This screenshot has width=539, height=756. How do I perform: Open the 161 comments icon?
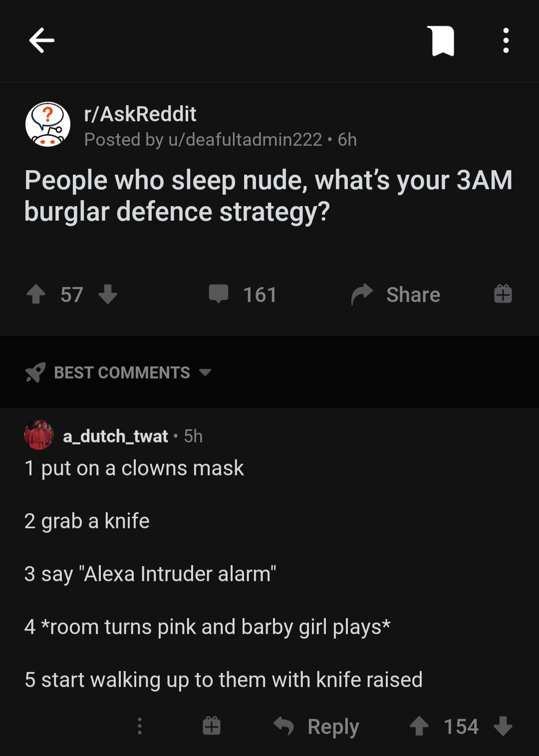pyautogui.click(x=219, y=294)
